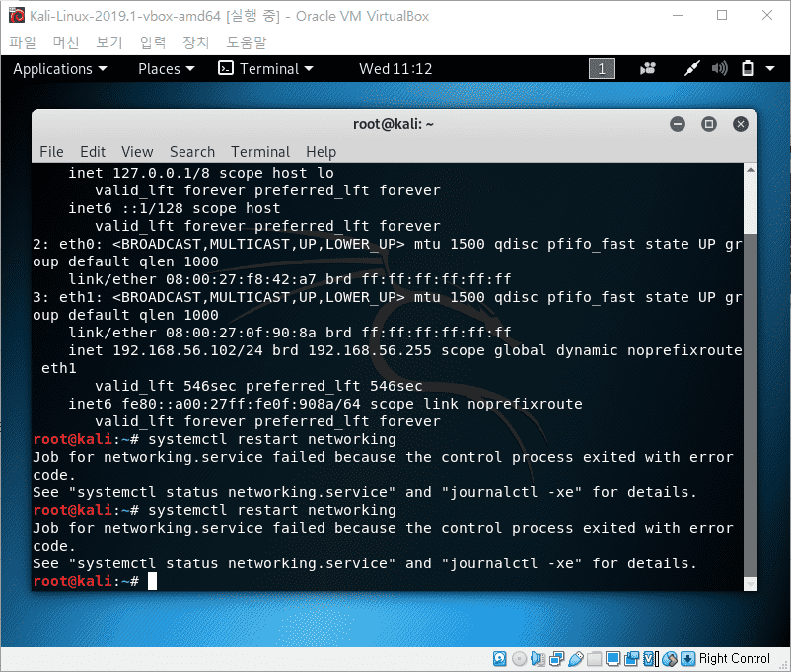
Task: Click the 'Right Control' host key label
Action: (x=735, y=659)
